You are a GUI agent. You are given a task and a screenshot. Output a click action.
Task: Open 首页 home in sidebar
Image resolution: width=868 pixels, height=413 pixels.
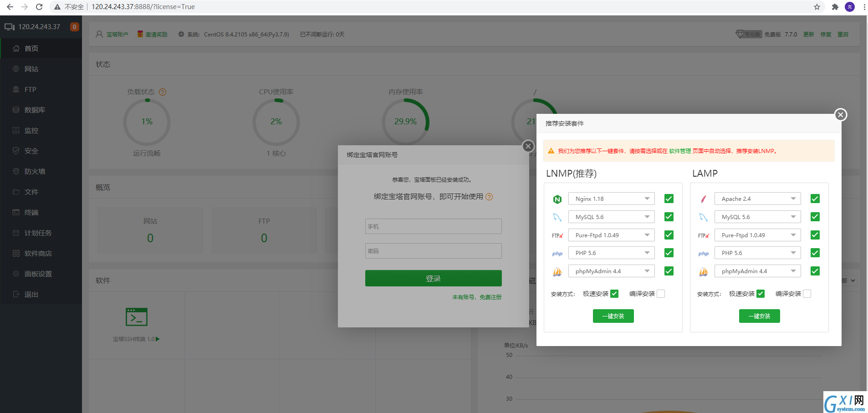[41, 48]
